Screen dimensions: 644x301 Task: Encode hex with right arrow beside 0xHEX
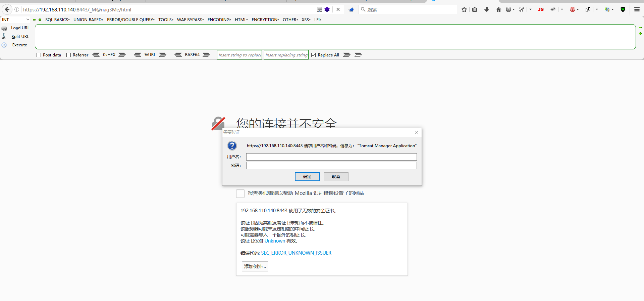[x=122, y=55]
